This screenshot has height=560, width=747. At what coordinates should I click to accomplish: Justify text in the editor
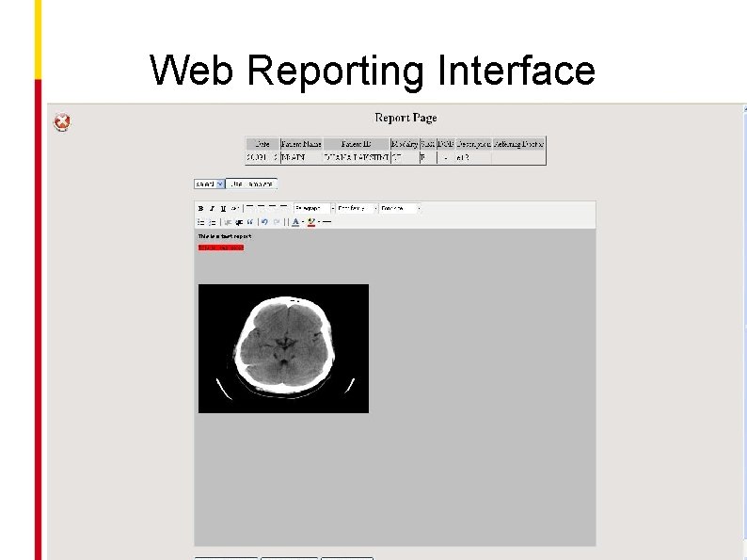coord(284,208)
